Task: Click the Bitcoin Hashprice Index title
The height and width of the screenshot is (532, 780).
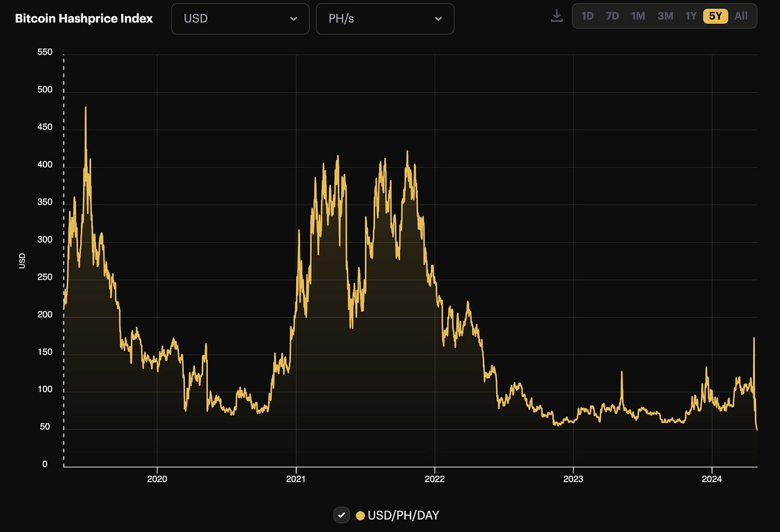Action: 84,18
